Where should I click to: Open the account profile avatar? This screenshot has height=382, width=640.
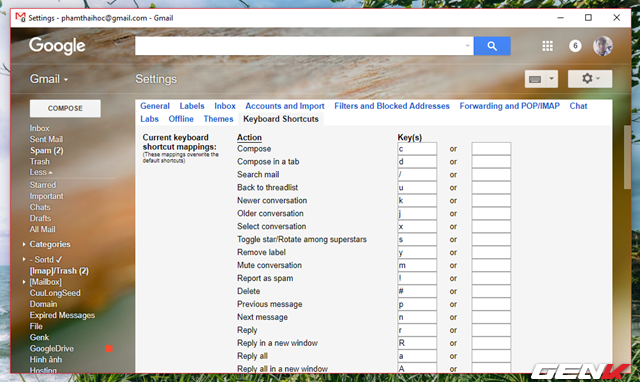pyautogui.click(x=603, y=46)
